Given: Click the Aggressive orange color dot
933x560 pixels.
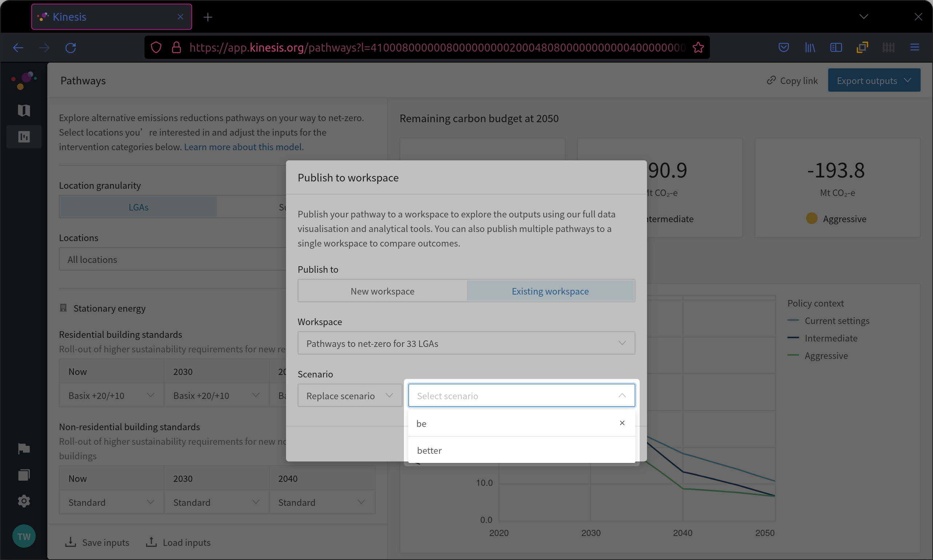Looking at the screenshot, I should click(811, 218).
